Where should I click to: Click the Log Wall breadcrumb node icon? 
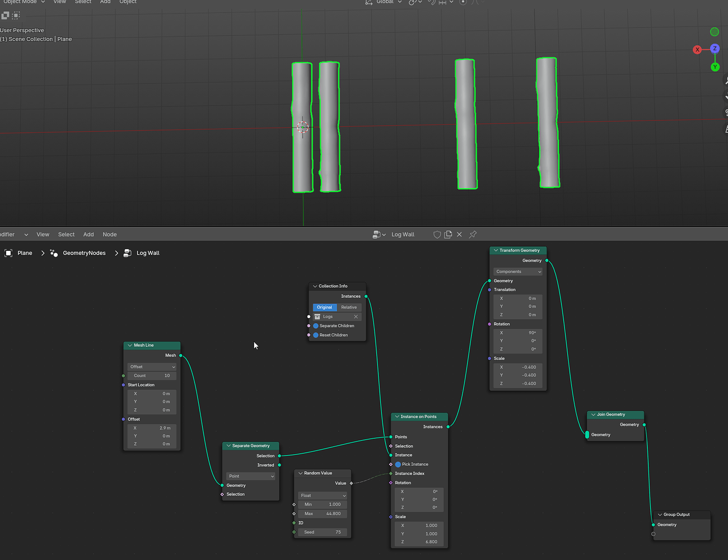pyautogui.click(x=128, y=253)
